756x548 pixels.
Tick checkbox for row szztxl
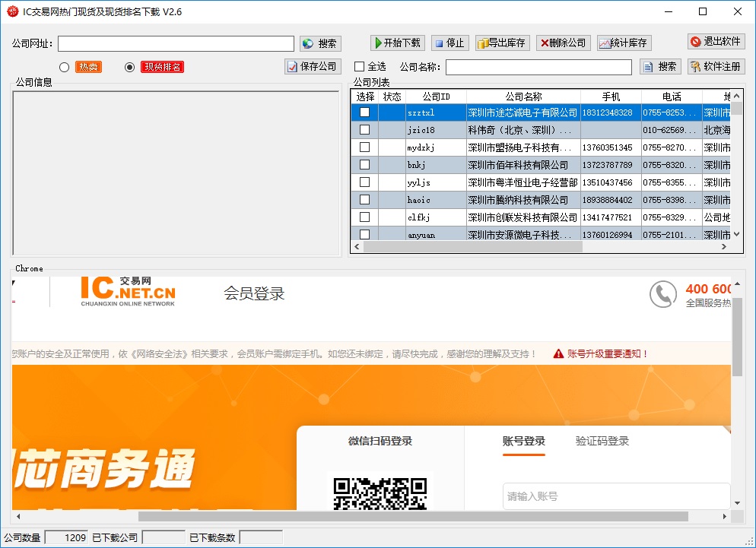click(365, 112)
